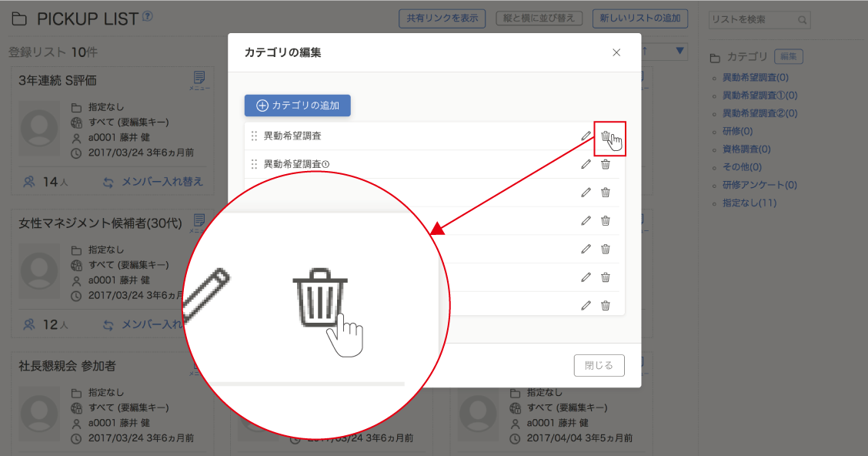Click the avatar on the 3年連続 S評価 card

pyautogui.click(x=39, y=128)
